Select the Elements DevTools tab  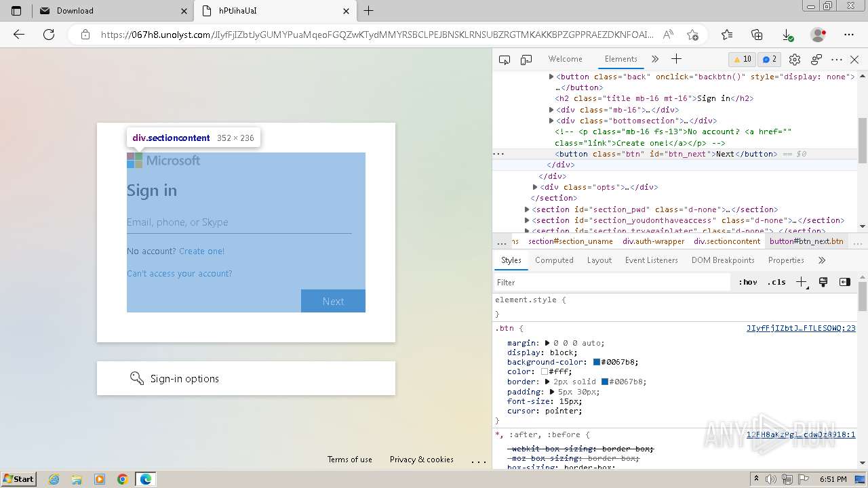621,59
